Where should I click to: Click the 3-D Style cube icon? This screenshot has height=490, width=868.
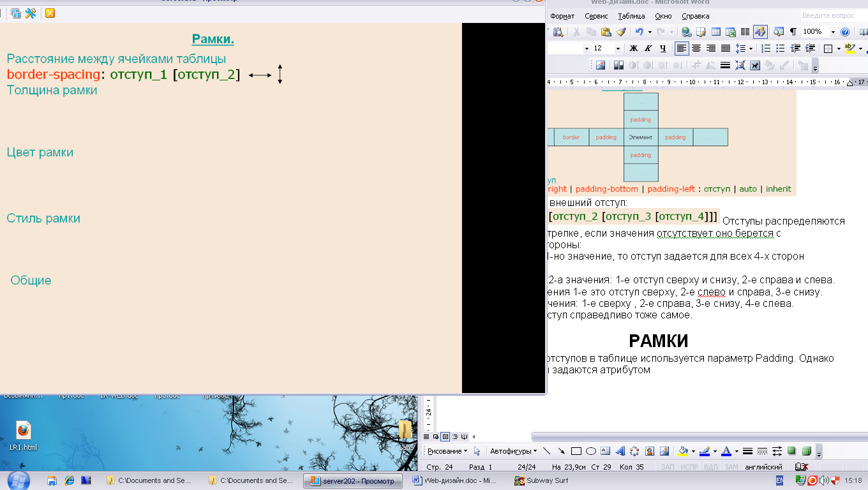pyautogui.click(x=806, y=451)
